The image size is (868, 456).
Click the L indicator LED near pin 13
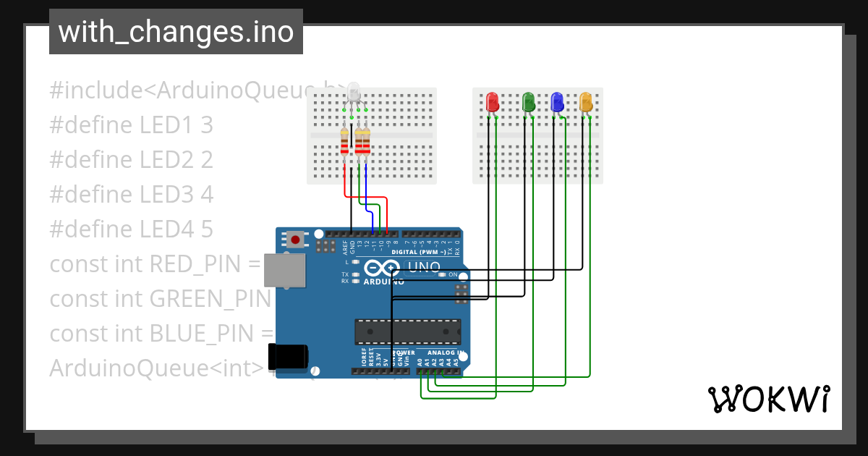pyautogui.click(x=355, y=261)
